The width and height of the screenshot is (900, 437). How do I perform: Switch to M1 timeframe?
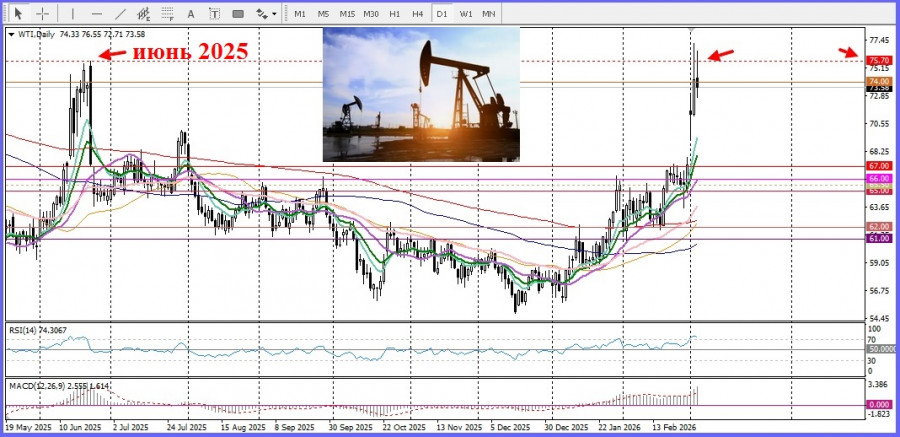(300, 14)
